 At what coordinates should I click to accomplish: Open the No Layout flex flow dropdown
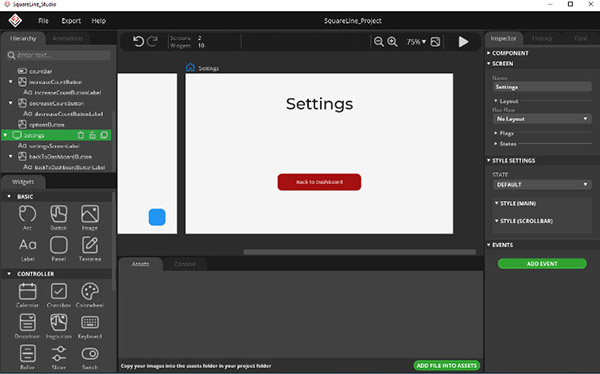coord(542,119)
